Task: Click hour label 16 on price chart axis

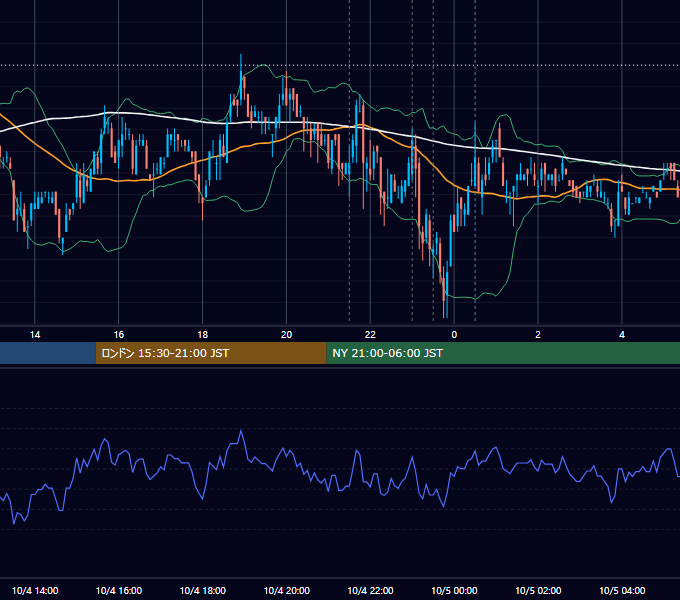Action: (x=119, y=334)
